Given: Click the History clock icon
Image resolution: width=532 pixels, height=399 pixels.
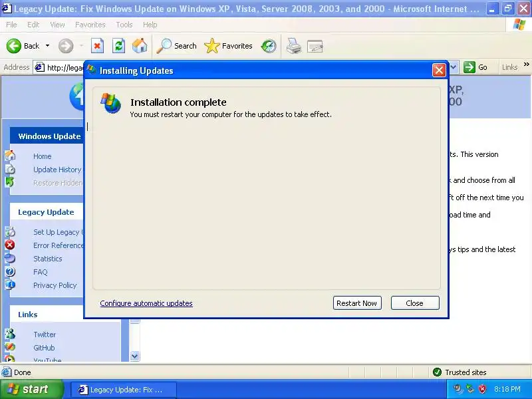Looking at the screenshot, I should pyautogui.click(x=269, y=46).
